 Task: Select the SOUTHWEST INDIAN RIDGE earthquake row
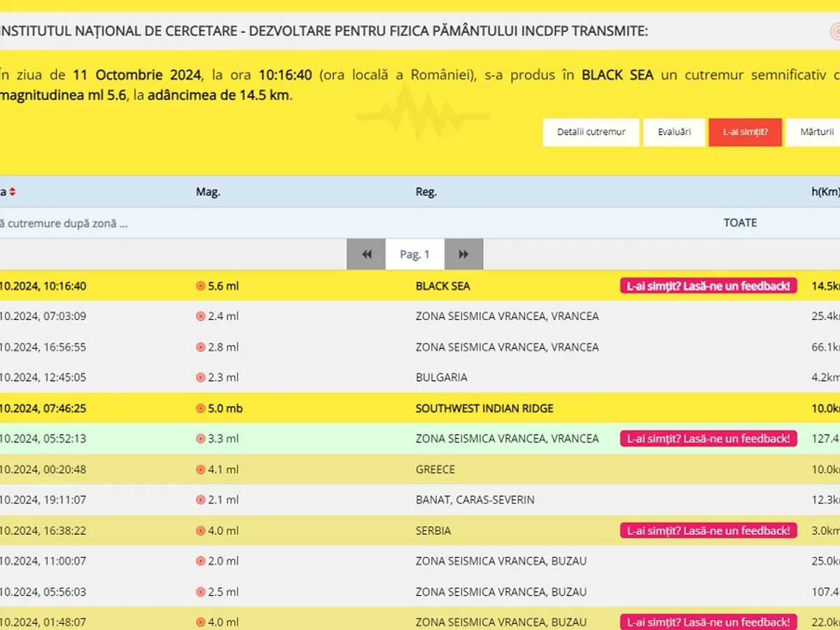[484, 408]
